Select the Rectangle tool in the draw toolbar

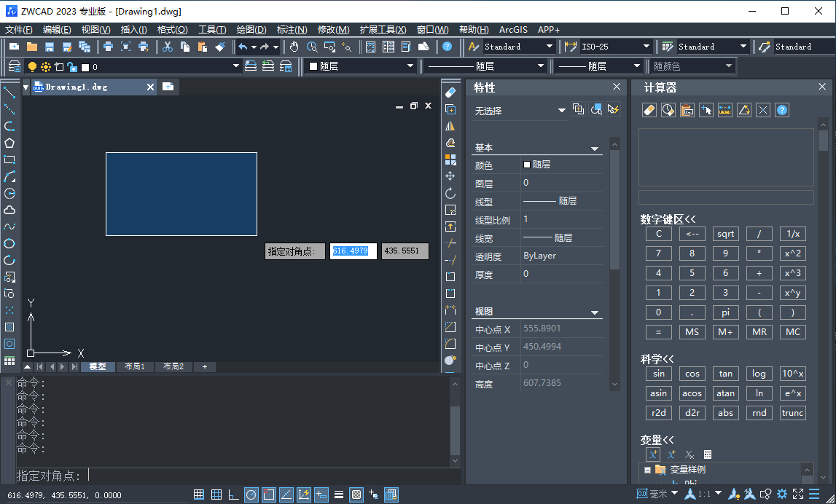tap(9, 160)
